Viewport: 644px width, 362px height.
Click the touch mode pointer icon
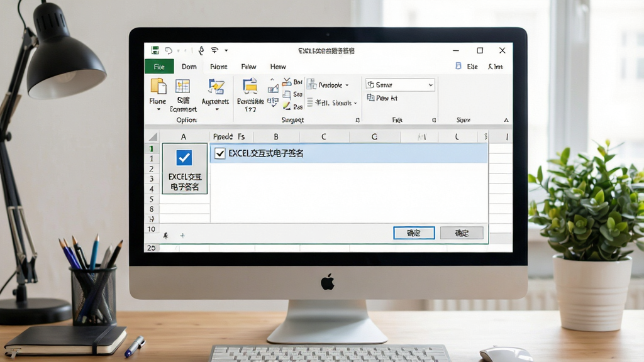pyautogui.click(x=201, y=50)
